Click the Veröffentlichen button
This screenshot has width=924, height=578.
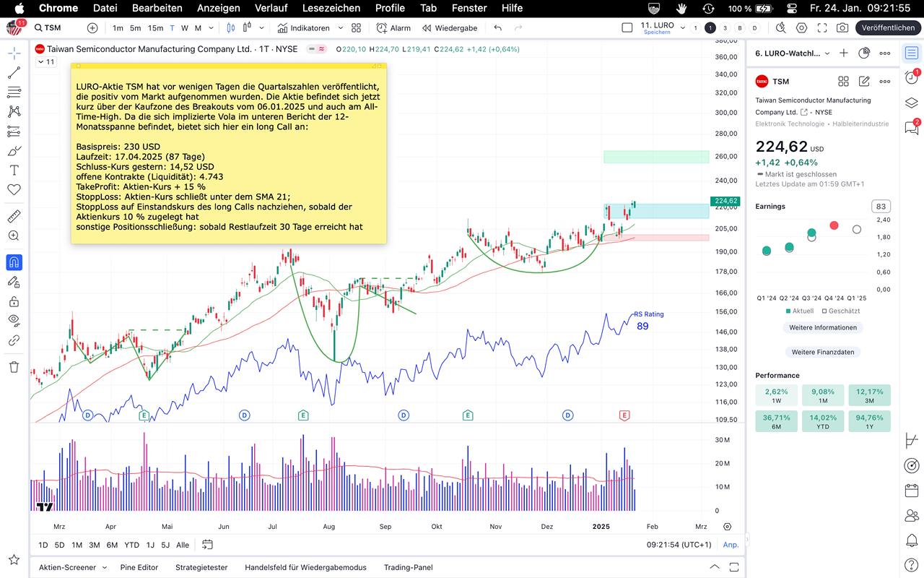click(888, 28)
